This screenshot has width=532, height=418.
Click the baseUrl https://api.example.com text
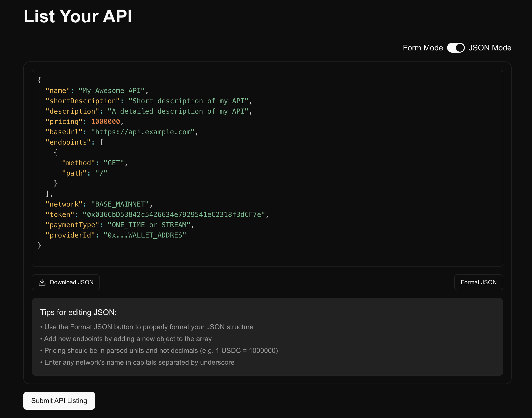click(143, 132)
